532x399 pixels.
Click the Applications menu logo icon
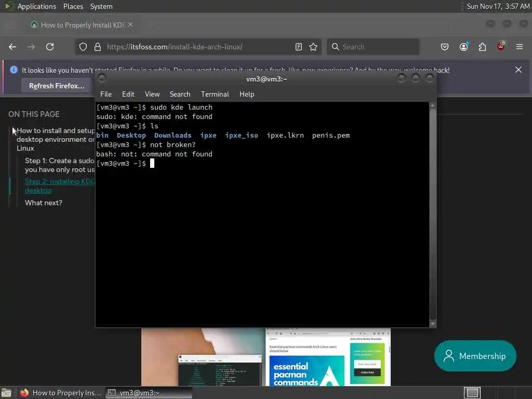pyautogui.click(x=9, y=6)
